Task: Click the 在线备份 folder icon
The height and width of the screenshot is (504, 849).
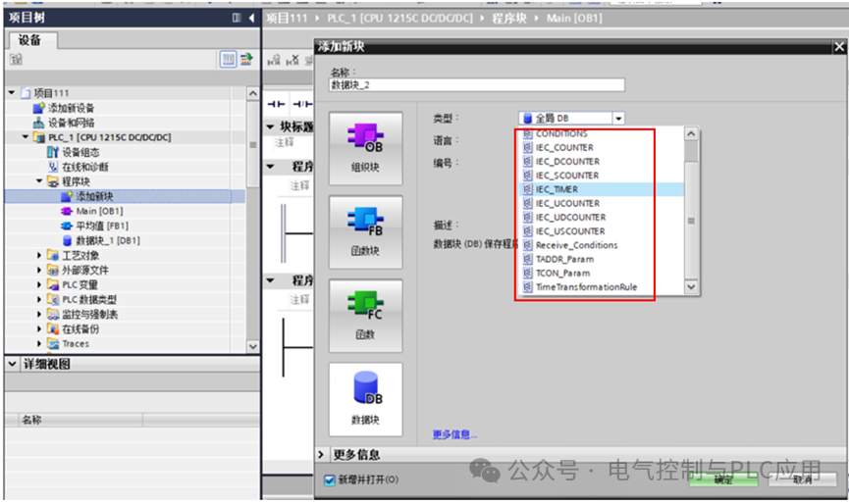Action: (53, 328)
